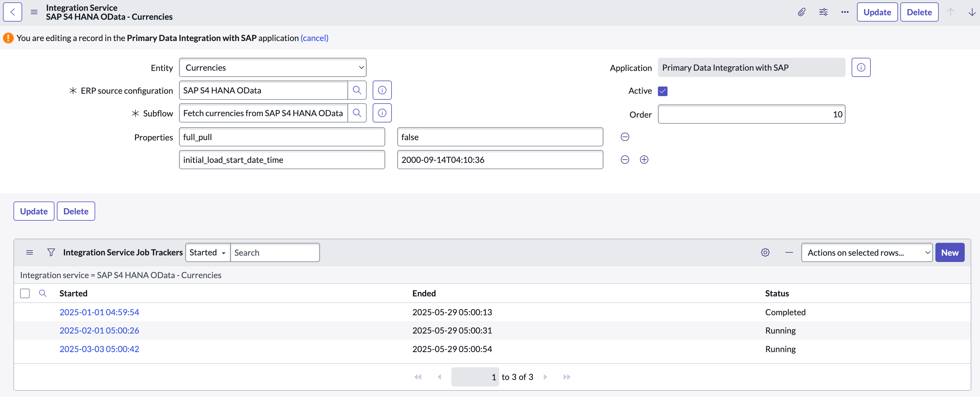Focus the ERP source configuration field

[263, 90]
